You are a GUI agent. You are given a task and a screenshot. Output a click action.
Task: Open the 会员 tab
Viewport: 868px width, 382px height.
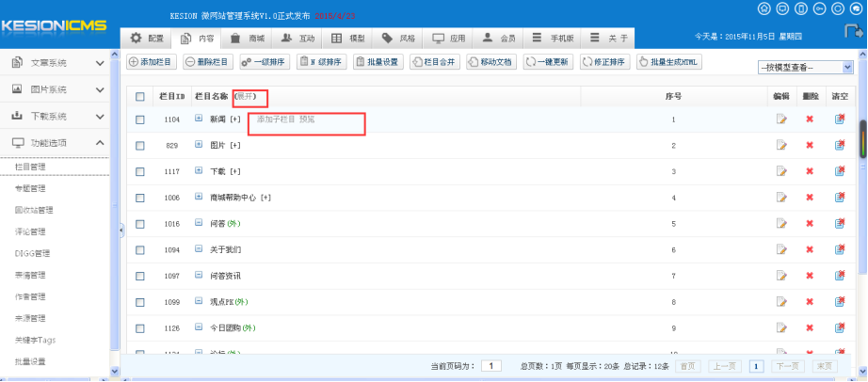click(499, 39)
